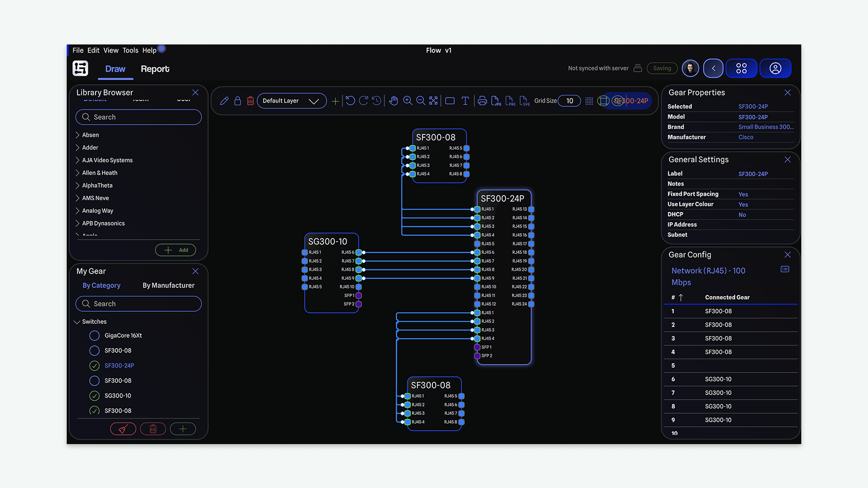Sort Gear Config by port number arrow
Viewport: 868px width, 488px height.
[681, 298]
